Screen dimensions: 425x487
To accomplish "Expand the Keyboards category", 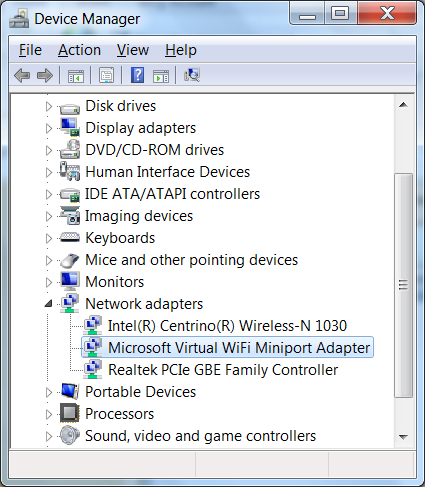I will [x=49, y=238].
